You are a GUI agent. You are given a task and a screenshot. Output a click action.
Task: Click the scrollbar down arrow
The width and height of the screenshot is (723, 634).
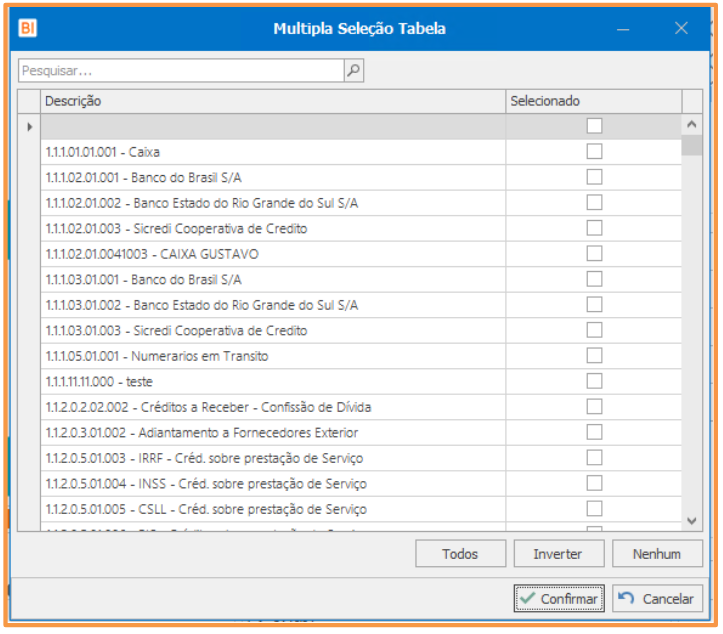691,521
